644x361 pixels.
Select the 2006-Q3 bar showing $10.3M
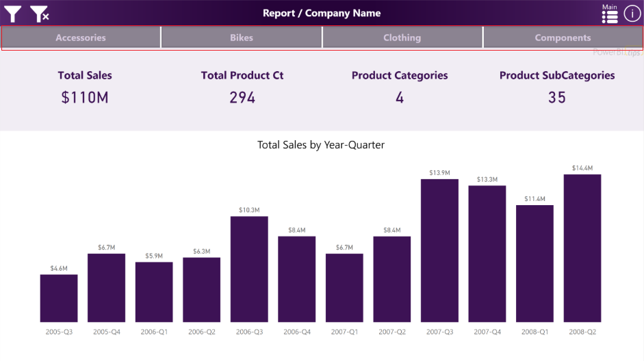click(249, 269)
